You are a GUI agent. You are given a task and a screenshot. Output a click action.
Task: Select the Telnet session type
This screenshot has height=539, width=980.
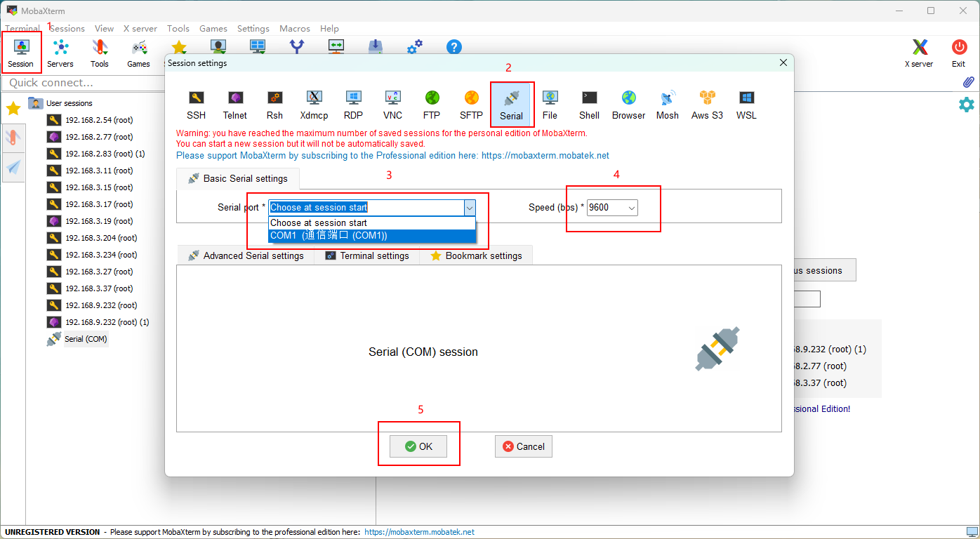235,105
